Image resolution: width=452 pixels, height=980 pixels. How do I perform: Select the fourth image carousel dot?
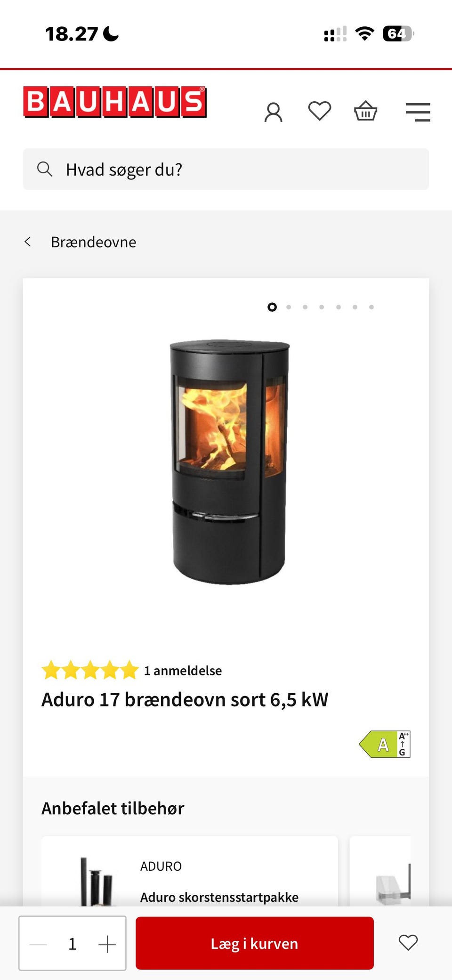(322, 307)
